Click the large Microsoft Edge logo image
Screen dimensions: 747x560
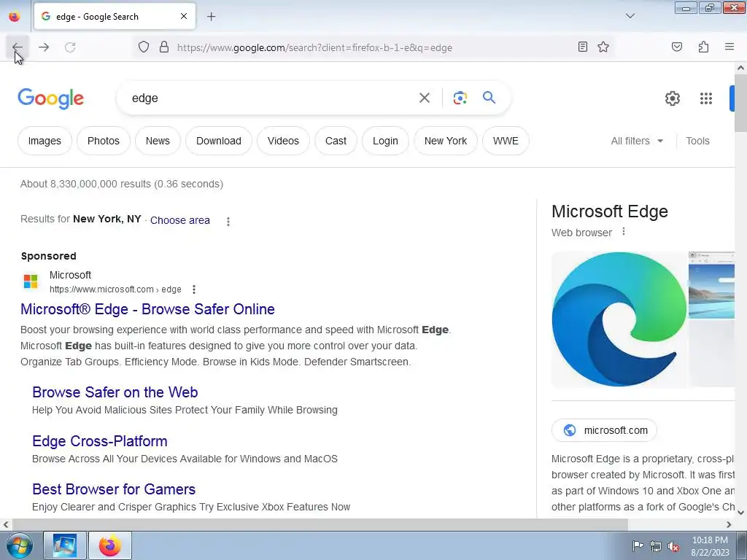[x=619, y=319]
